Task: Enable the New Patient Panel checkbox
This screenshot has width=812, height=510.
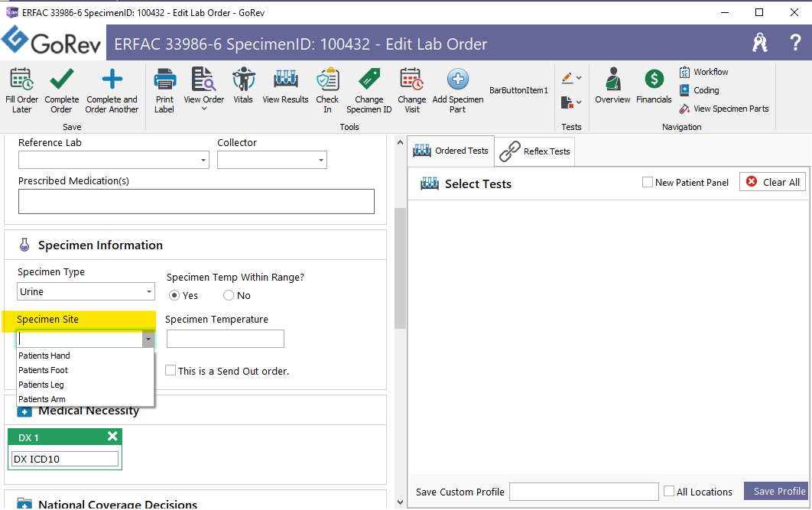Action: [648, 183]
